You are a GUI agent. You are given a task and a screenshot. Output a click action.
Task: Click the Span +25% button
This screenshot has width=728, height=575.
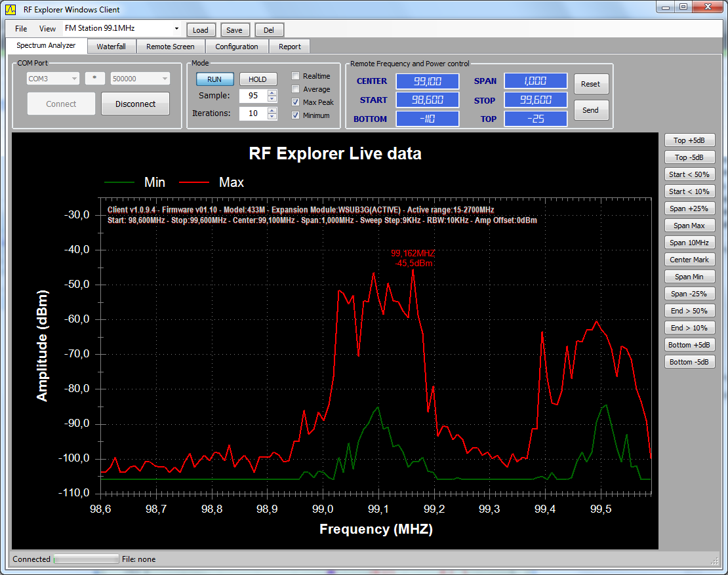click(x=689, y=208)
